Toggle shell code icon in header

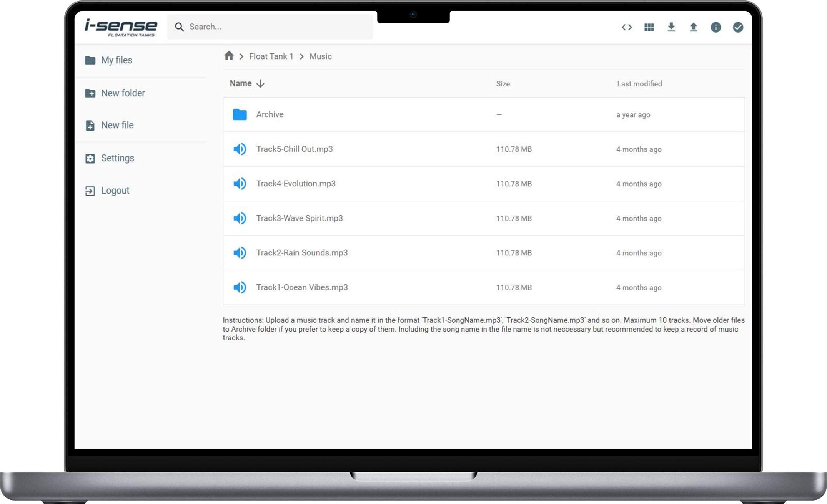627,27
